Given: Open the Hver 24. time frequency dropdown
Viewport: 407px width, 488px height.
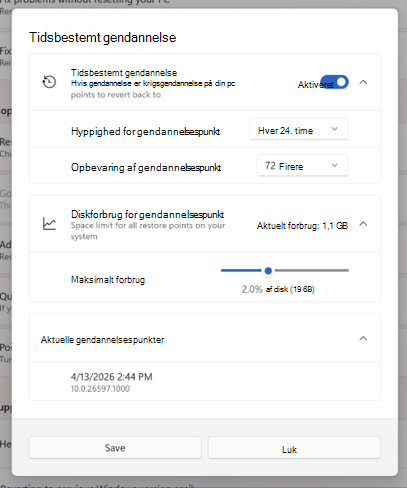Looking at the screenshot, I should [299, 129].
